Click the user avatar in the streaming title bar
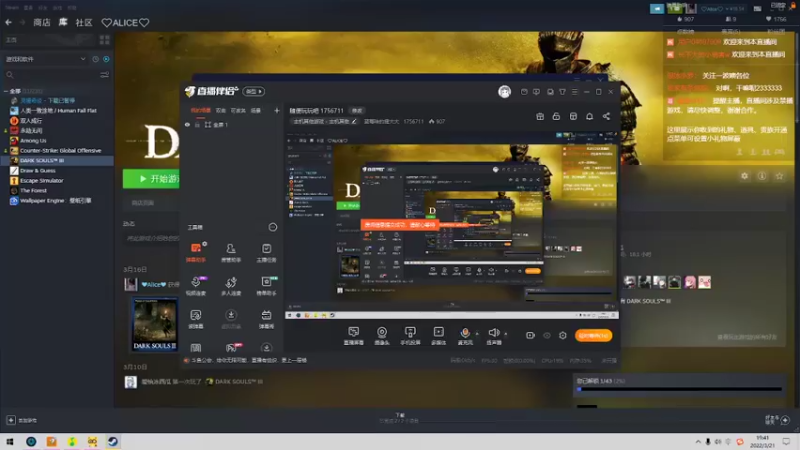Screen dimensions: 800x450 click(x=504, y=92)
